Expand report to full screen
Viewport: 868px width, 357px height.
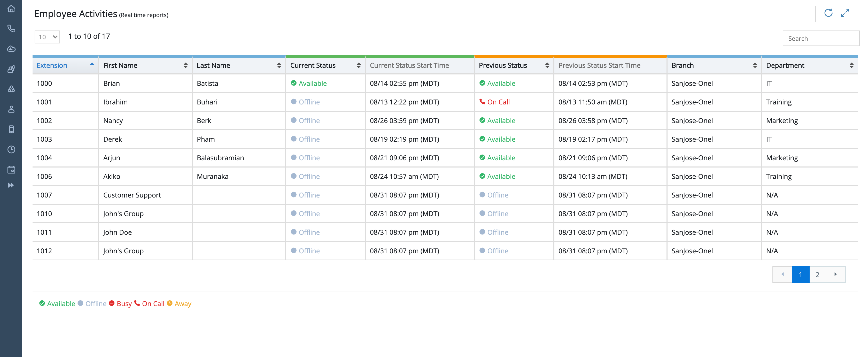tap(845, 13)
